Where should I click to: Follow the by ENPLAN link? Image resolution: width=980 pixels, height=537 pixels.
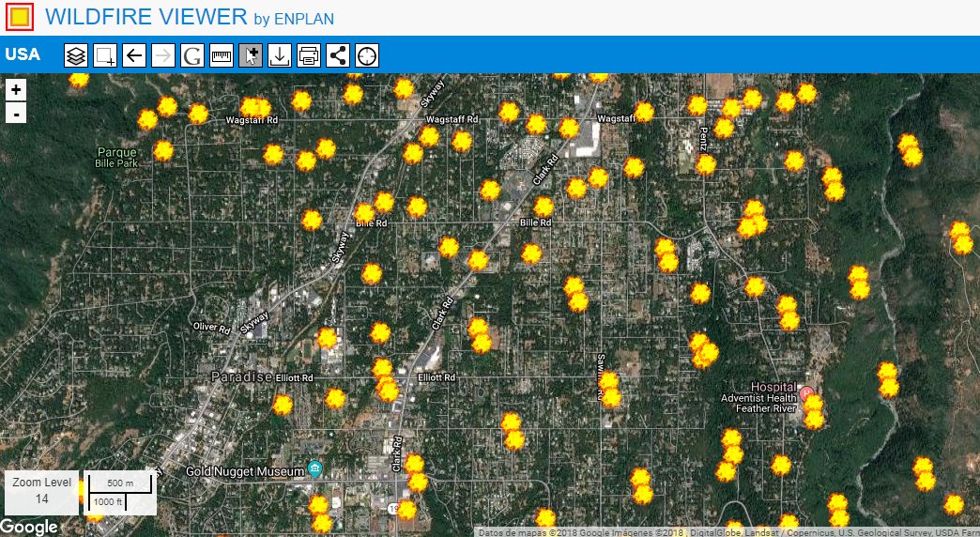[294, 19]
